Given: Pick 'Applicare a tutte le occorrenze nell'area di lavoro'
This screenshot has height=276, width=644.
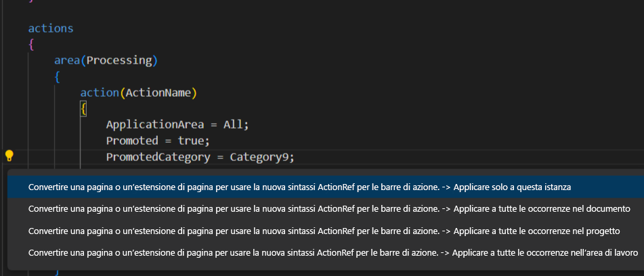Looking at the screenshot, I should 326,253.
